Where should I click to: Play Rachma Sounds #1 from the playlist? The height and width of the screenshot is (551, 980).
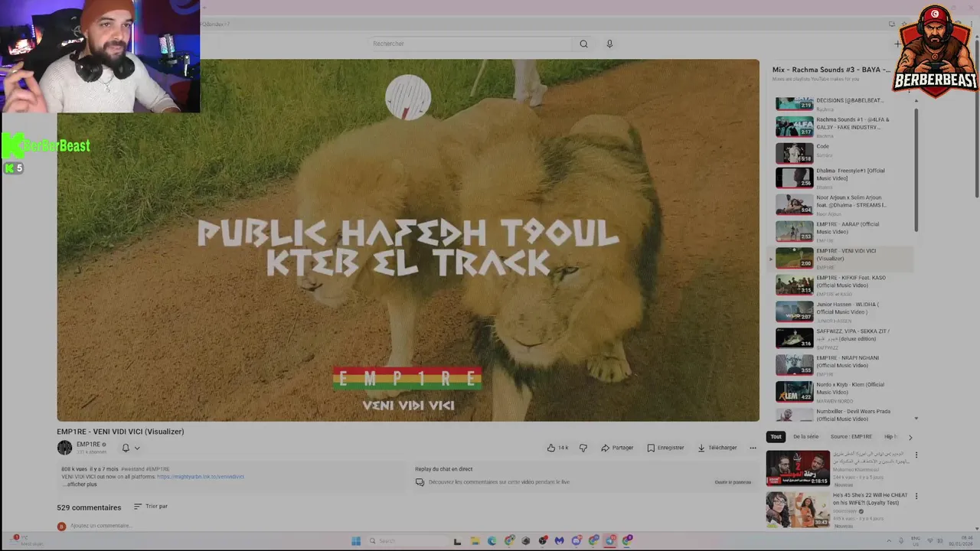click(842, 126)
